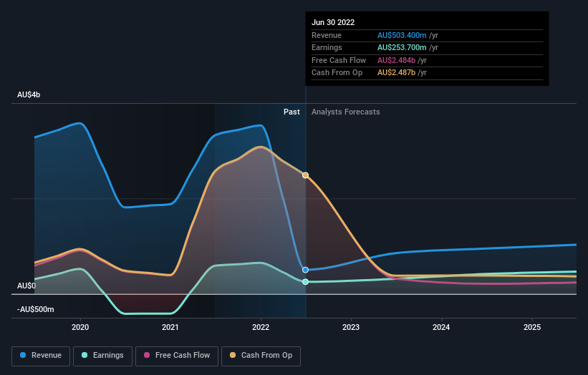The image size is (588, 375).
Task: Click the AU$0 y-axis label
Action: [x=26, y=286]
